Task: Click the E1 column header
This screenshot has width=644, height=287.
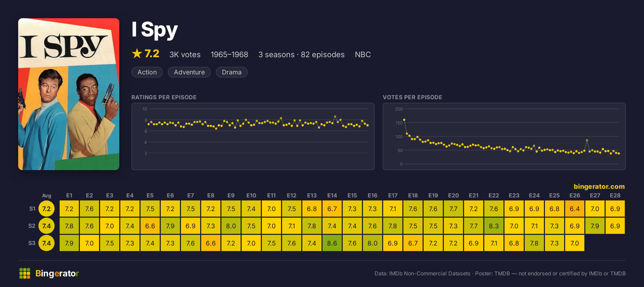Action: coord(69,195)
